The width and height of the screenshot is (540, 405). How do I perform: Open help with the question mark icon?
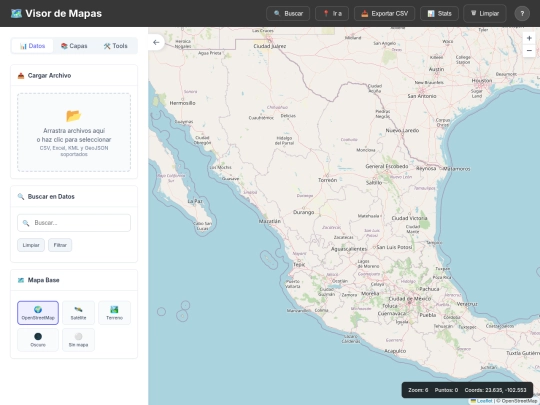coord(522,13)
